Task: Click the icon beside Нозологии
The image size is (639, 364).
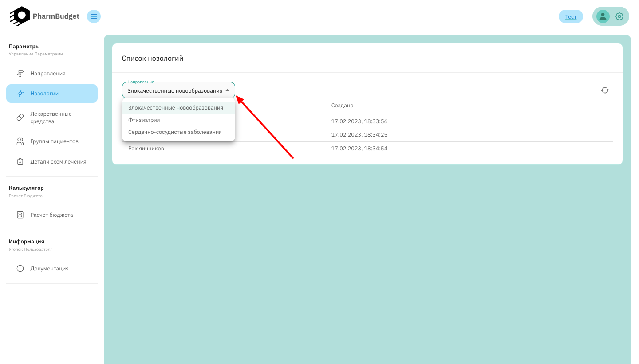Action: pyautogui.click(x=20, y=94)
